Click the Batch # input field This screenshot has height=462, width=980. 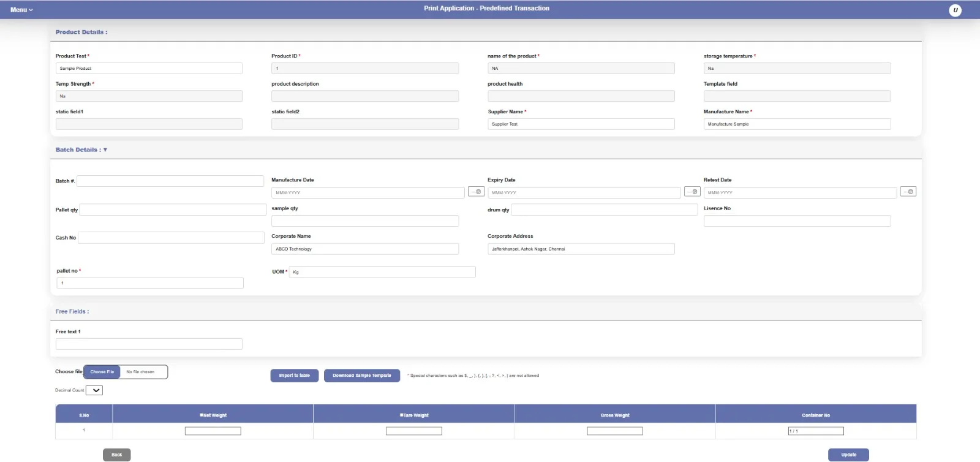pyautogui.click(x=170, y=181)
